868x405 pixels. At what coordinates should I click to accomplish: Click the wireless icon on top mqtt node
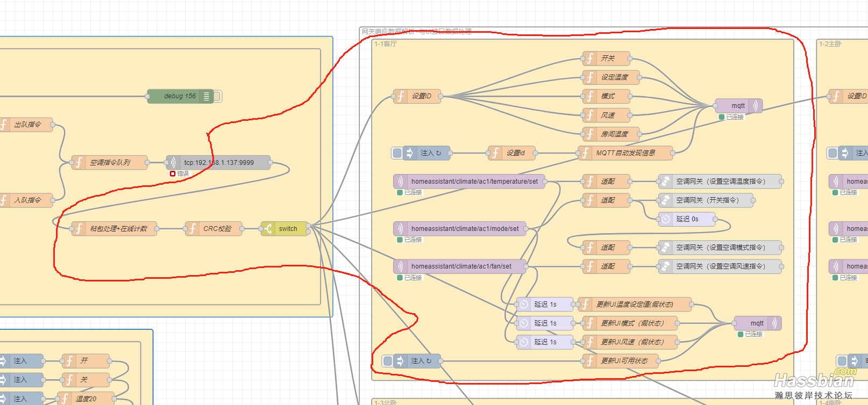[x=756, y=106]
